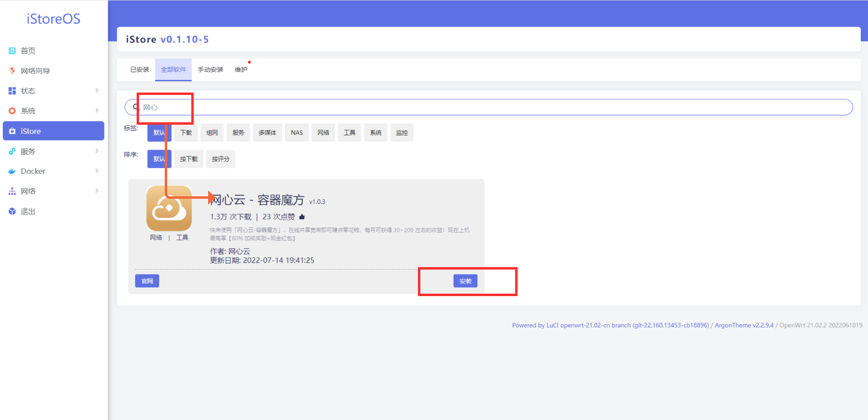Click the 状态 status grid icon
The height and width of the screenshot is (420, 868).
click(12, 91)
